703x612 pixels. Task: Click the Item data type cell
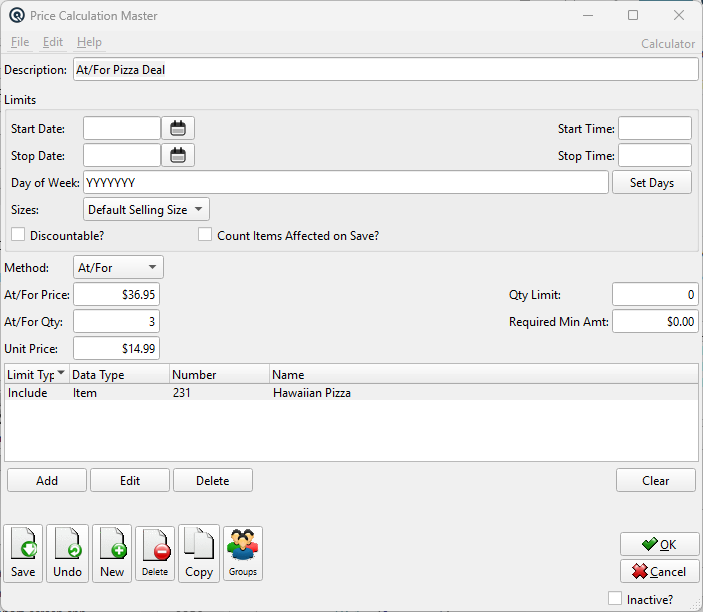85,393
